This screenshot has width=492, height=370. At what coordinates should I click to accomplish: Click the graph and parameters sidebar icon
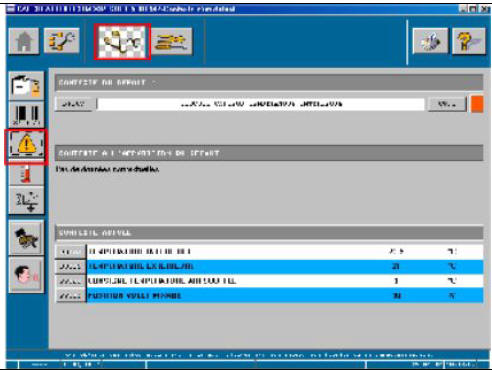(x=26, y=201)
